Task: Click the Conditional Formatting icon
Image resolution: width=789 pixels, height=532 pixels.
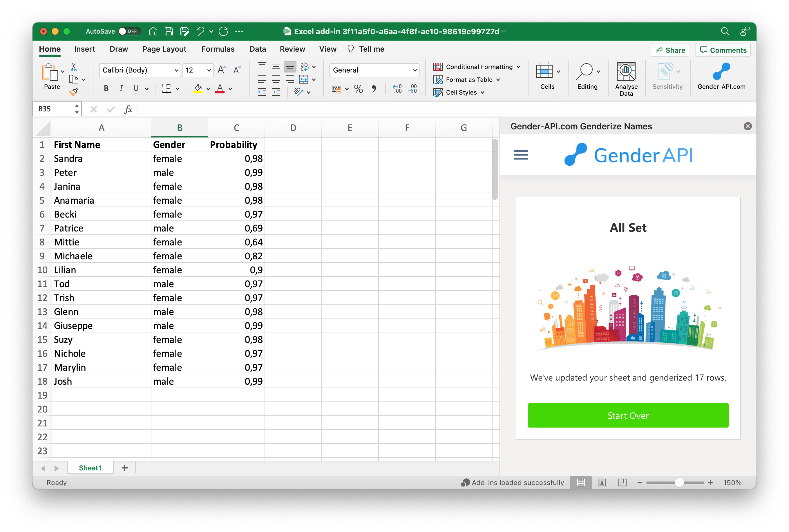Action: (438, 66)
